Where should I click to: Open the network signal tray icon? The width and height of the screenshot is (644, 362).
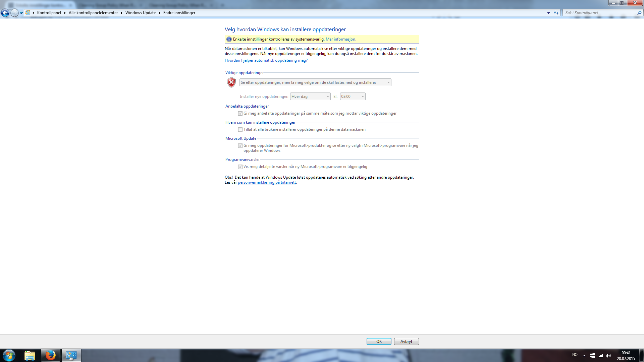(600, 356)
